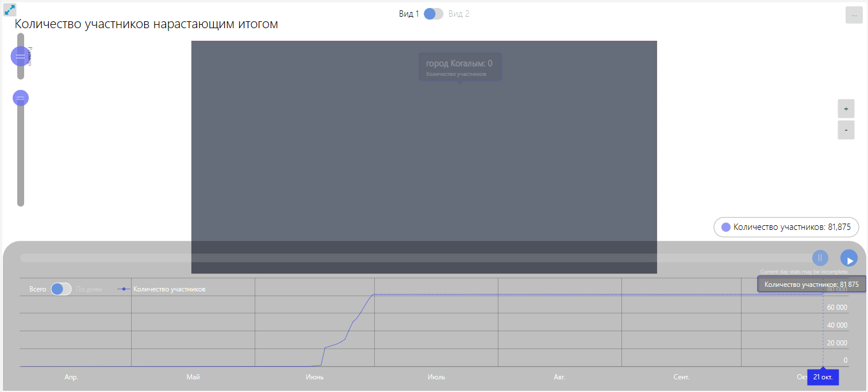Click the 21 окт. date marker
Screen dimensions: 868x392
pyautogui.click(x=823, y=377)
